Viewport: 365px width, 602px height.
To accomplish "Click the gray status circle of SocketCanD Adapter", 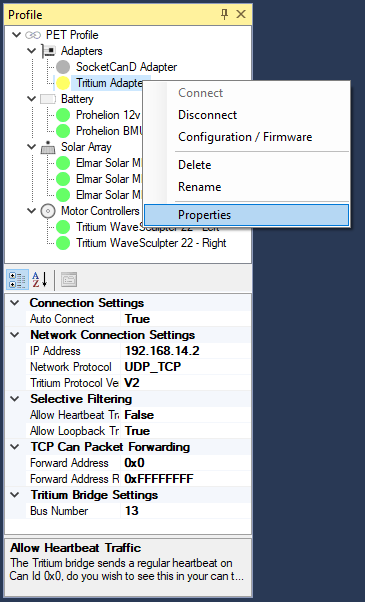I will pyautogui.click(x=63, y=67).
